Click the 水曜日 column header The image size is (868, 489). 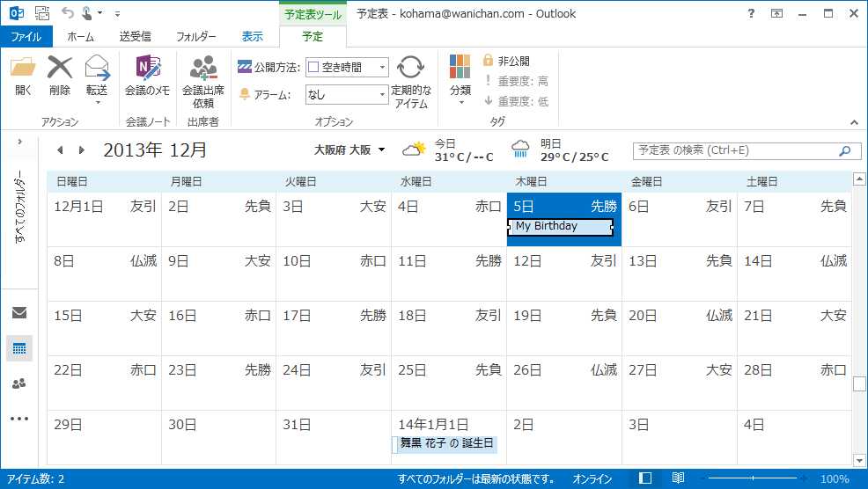tap(449, 181)
